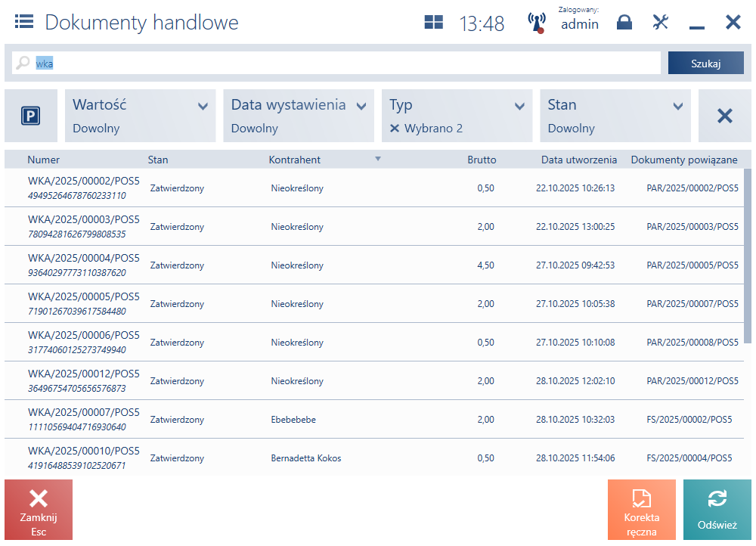This screenshot has height=546, width=756.
Task: Expand the Stan filter dropdown
Action: click(x=615, y=116)
